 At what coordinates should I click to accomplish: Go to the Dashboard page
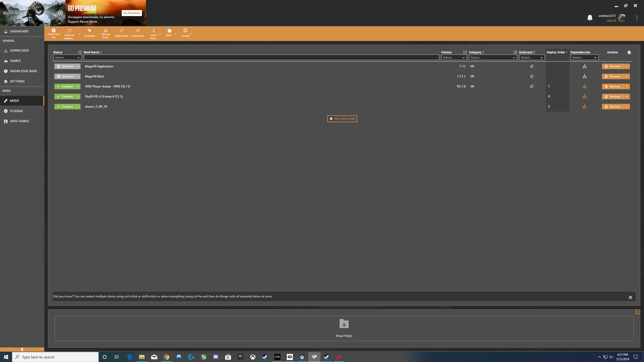click(x=22, y=31)
